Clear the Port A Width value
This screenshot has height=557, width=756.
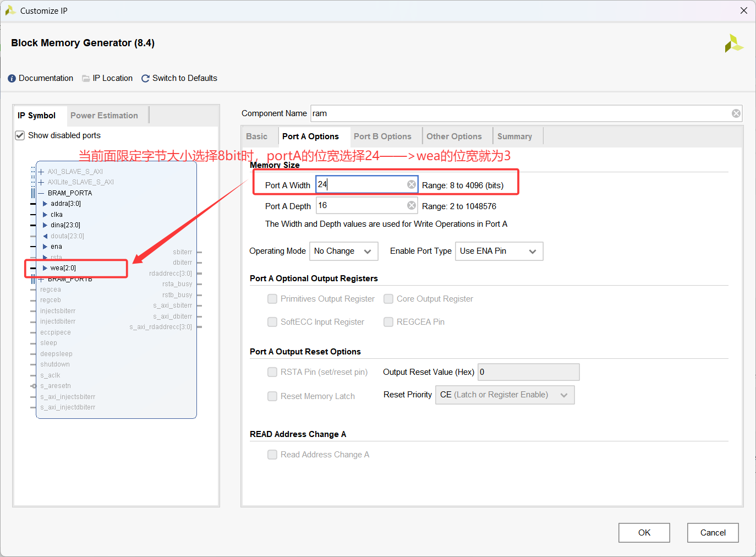tap(412, 184)
